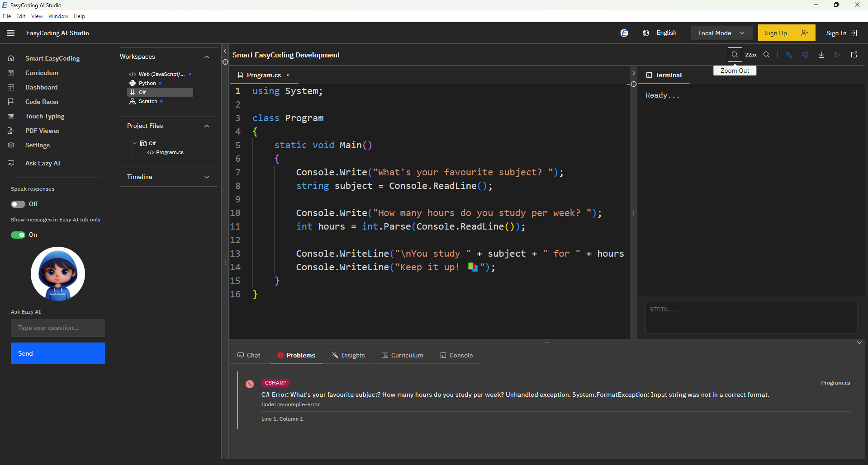Click the Sign Up button
This screenshot has width=868, height=465.
pyautogui.click(x=787, y=33)
